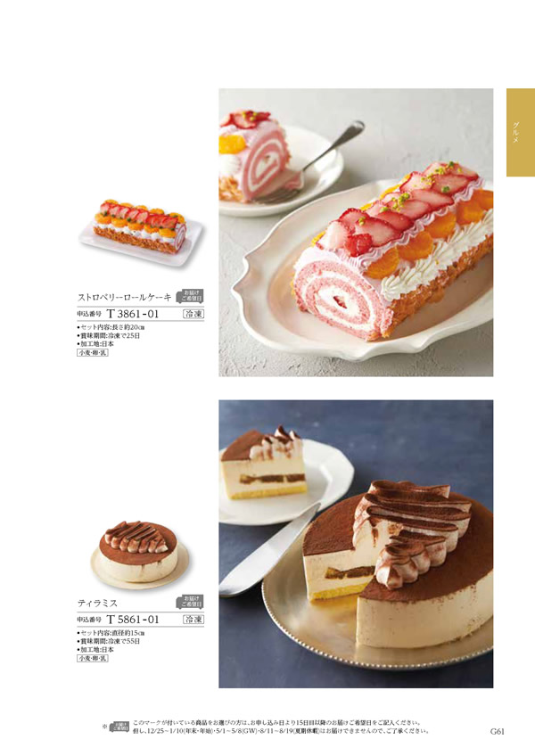Click the セット内容:直径約15cm detail line

point(111,633)
